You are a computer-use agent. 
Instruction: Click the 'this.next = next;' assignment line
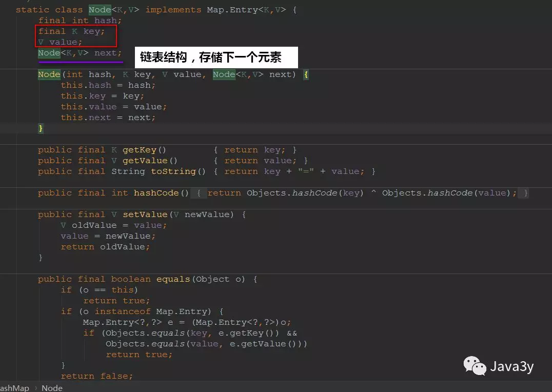pyautogui.click(x=108, y=117)
